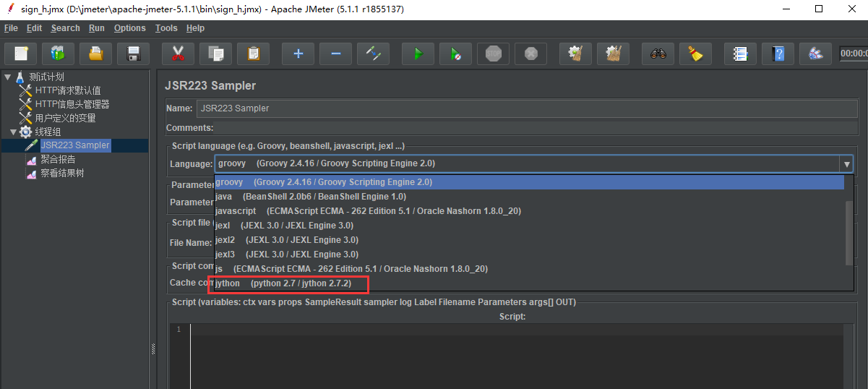The height and width of the screenshot is (389, 868).
Task: Click the Shutdown test icon
Action: 530,54
